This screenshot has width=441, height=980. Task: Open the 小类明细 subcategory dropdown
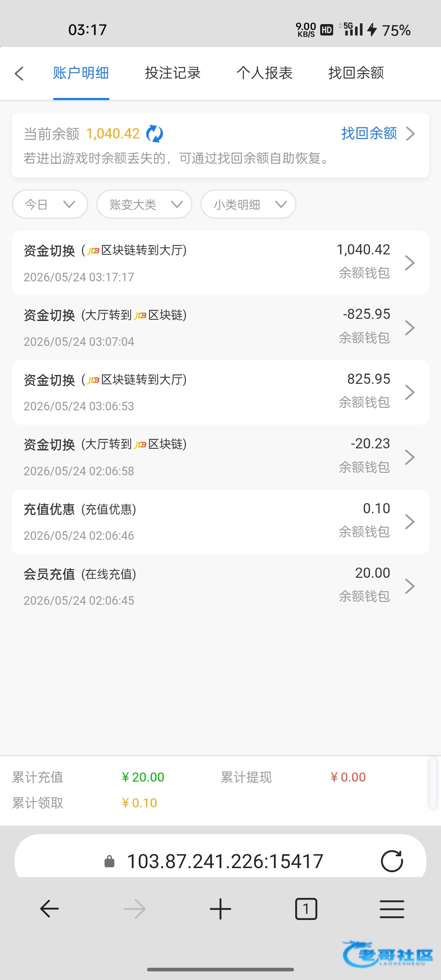tap(248, 204)
